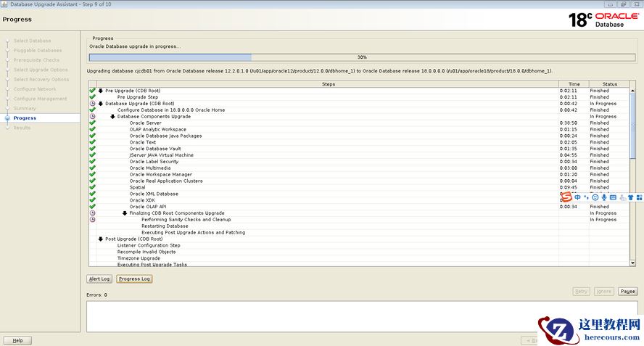Click green checkmark next to Oracle Server
This screenshot has width=644, height=346.
[x=92, y=123]
